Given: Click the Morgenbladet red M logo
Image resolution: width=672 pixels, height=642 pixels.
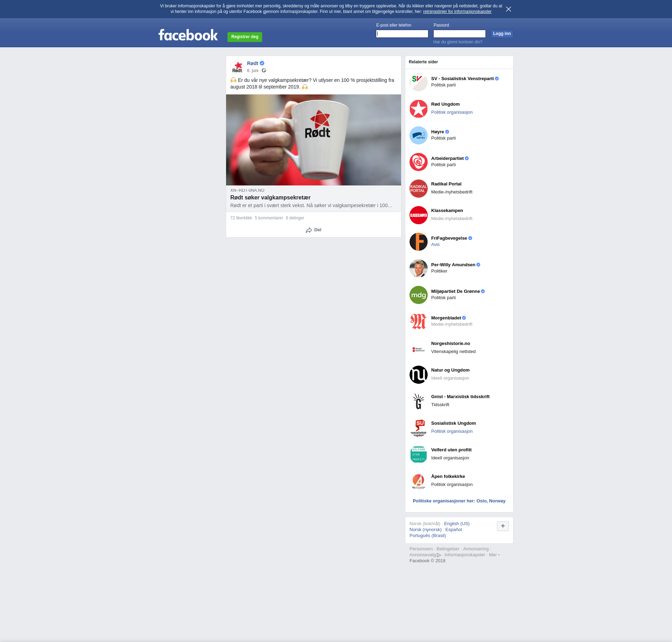Looking at the screenshot, I should pyautogui.click(x=418, y=322).
